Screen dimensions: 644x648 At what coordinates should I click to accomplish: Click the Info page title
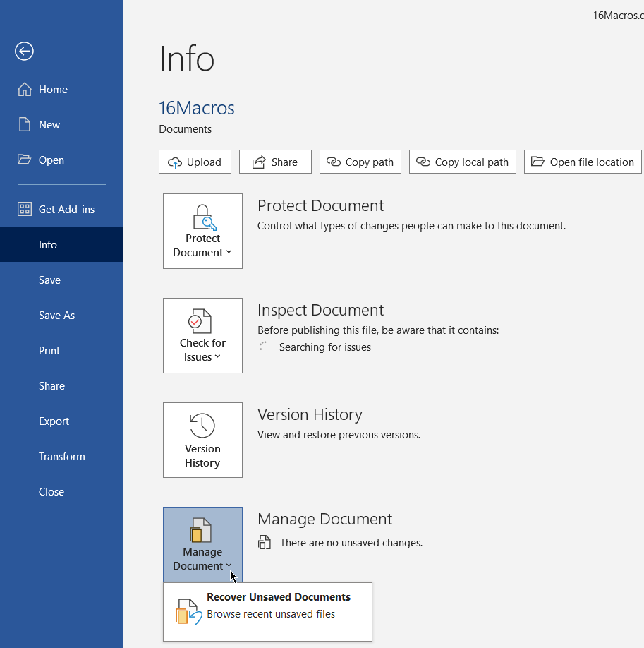pyautogui.click(x=187, y=59)
